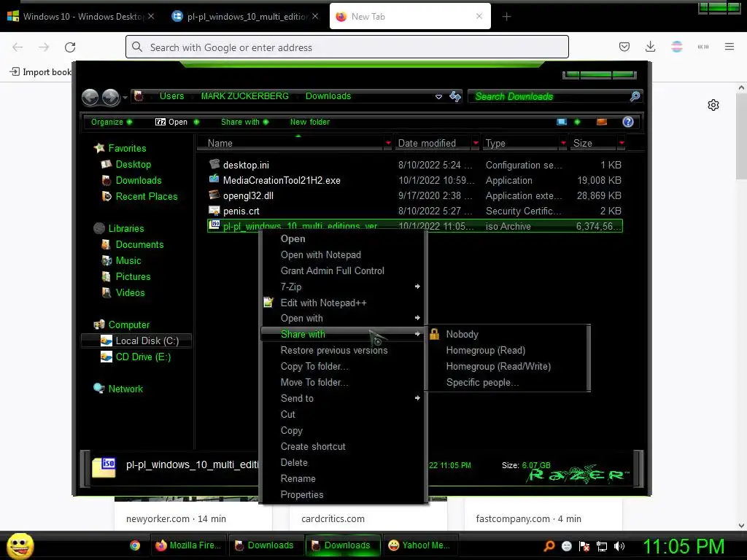
Task: Click the smiley start button
Action: 20,545
